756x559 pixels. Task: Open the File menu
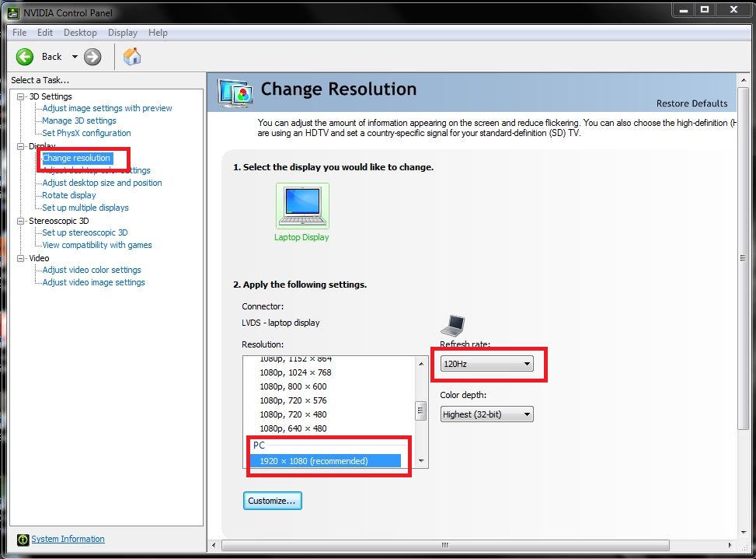[x=19, y=33]
